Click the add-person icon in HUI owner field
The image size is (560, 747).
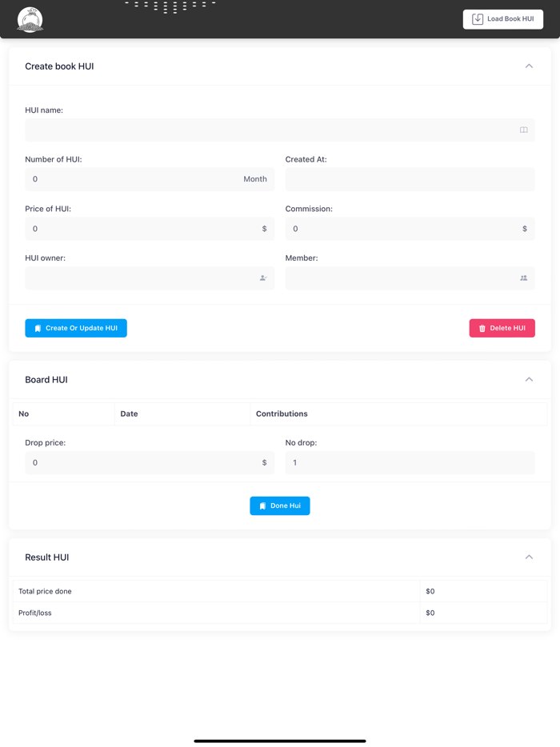click(x=263, y=278)
